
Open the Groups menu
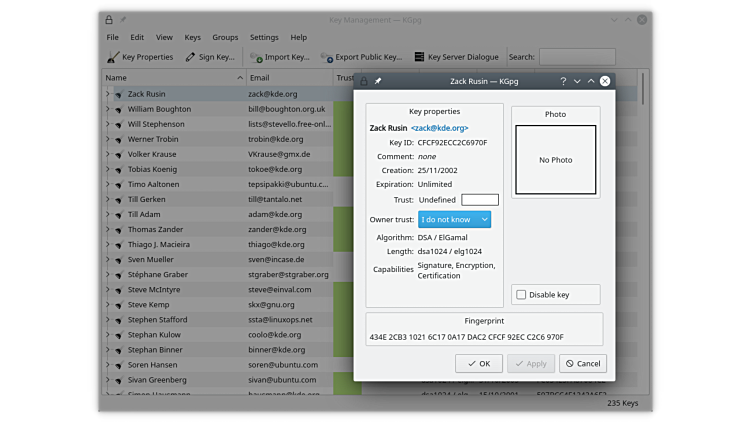coord(225,37)
